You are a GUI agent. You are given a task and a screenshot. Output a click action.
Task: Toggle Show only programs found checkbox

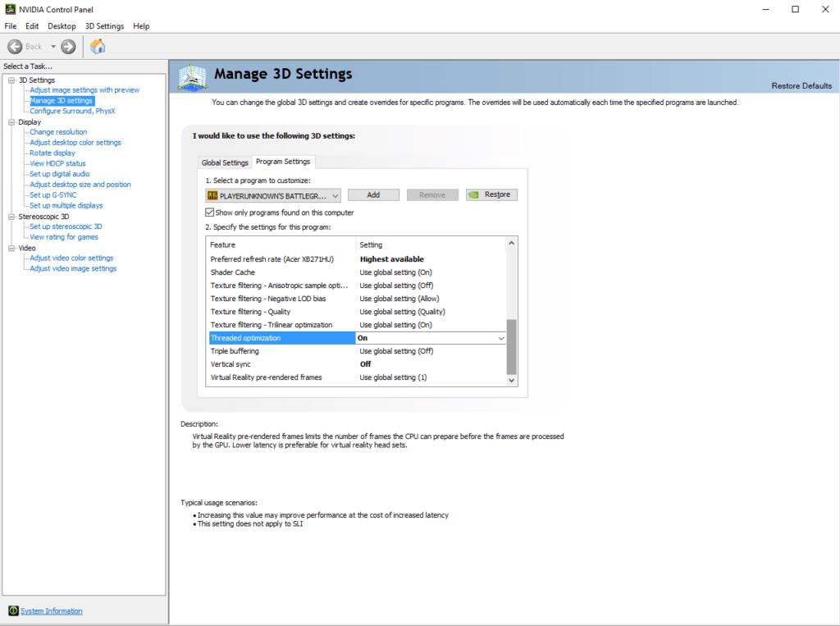click(210, 212)
